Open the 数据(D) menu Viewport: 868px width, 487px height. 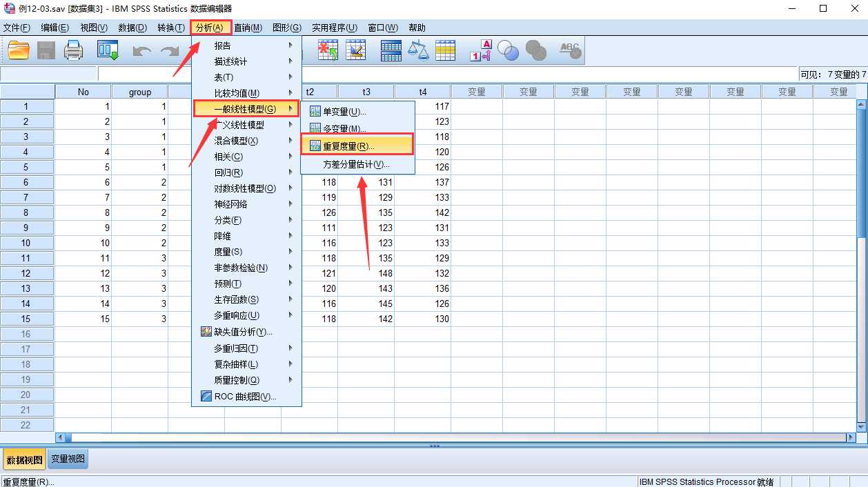[132, 28]
